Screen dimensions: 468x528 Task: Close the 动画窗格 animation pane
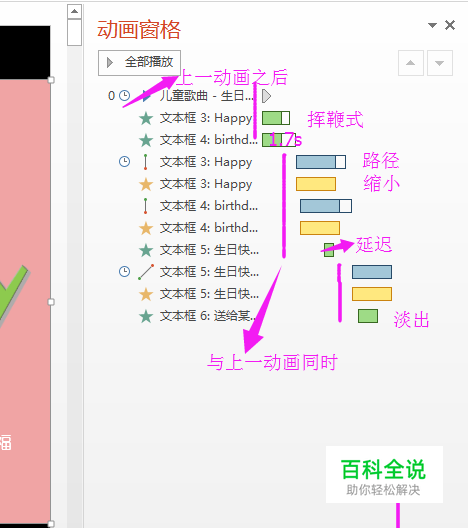point(450,25)
